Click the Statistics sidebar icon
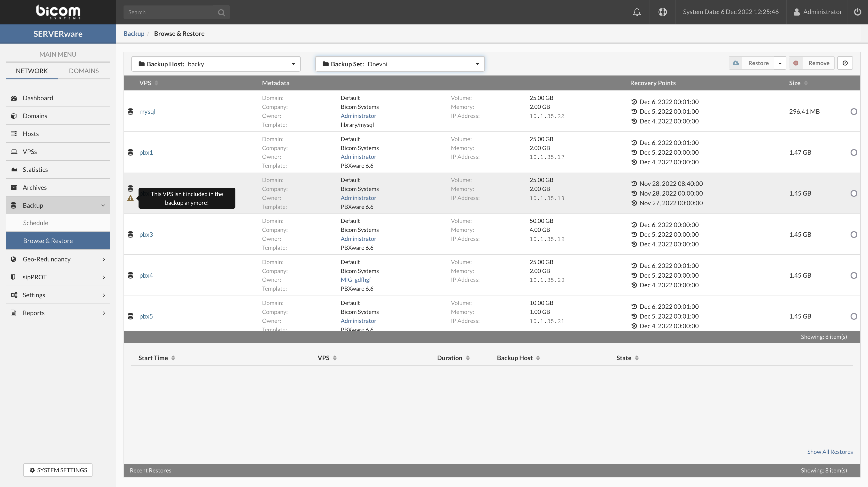 (14, 169)
